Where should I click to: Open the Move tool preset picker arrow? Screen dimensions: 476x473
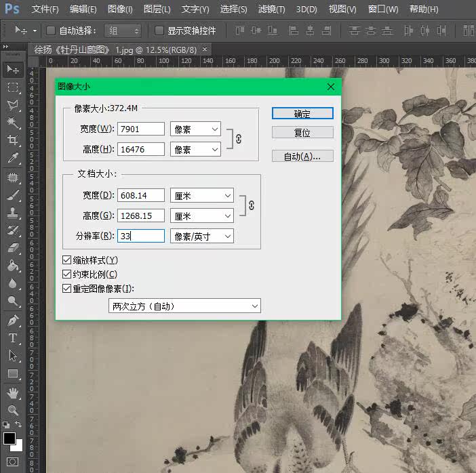click(x=35, y=30)
